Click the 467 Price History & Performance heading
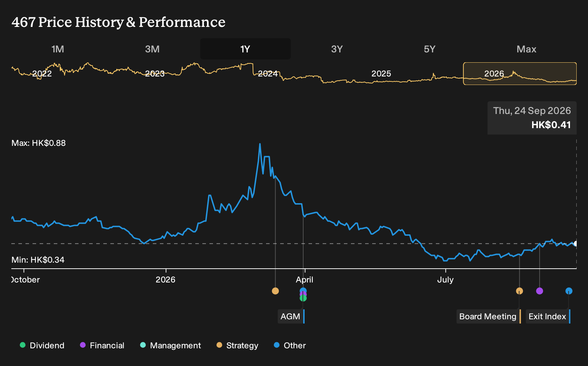The image size is (588, 366). (x=119, y=22)
